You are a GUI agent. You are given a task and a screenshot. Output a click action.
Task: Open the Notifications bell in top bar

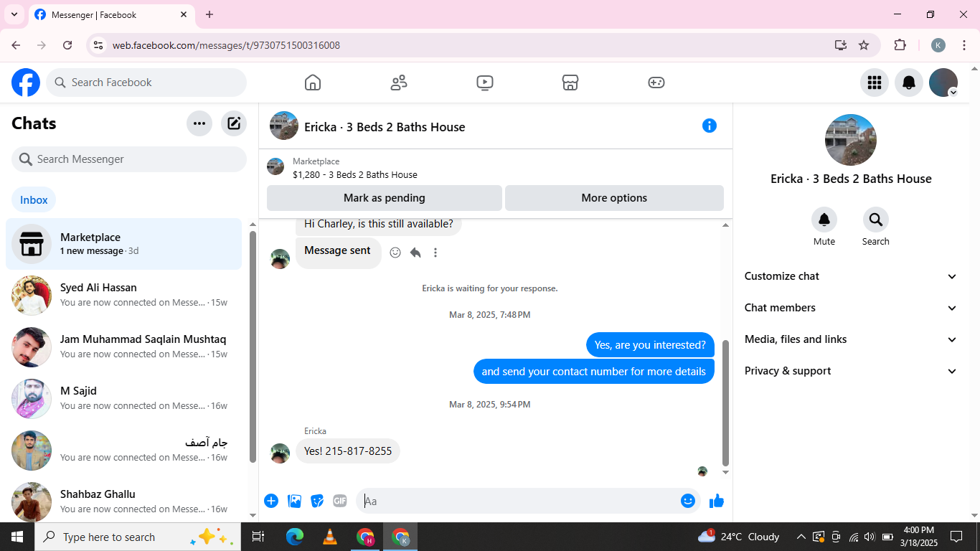tap(909, 83)
